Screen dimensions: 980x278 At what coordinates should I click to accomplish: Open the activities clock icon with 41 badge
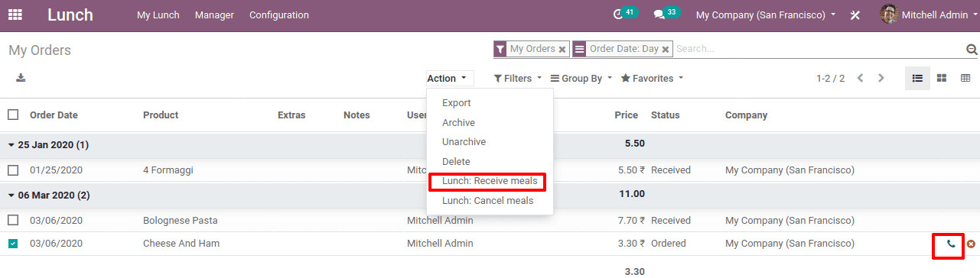[624, 15]
